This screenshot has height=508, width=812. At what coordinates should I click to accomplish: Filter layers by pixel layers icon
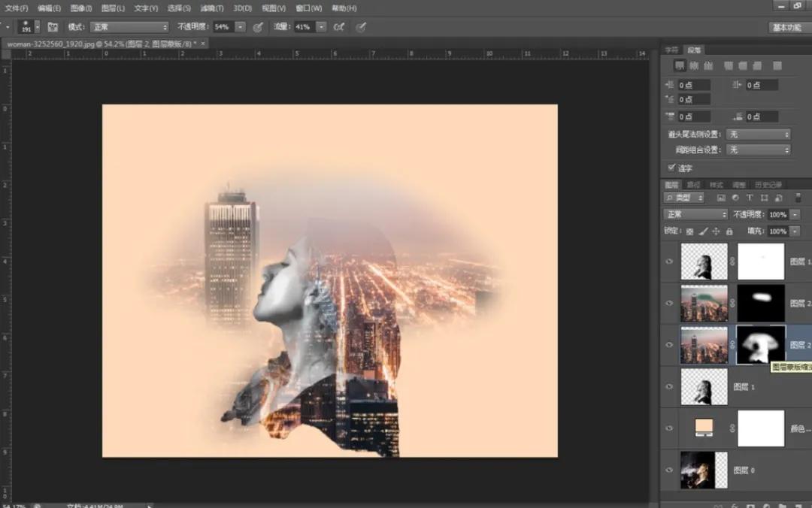721,198
